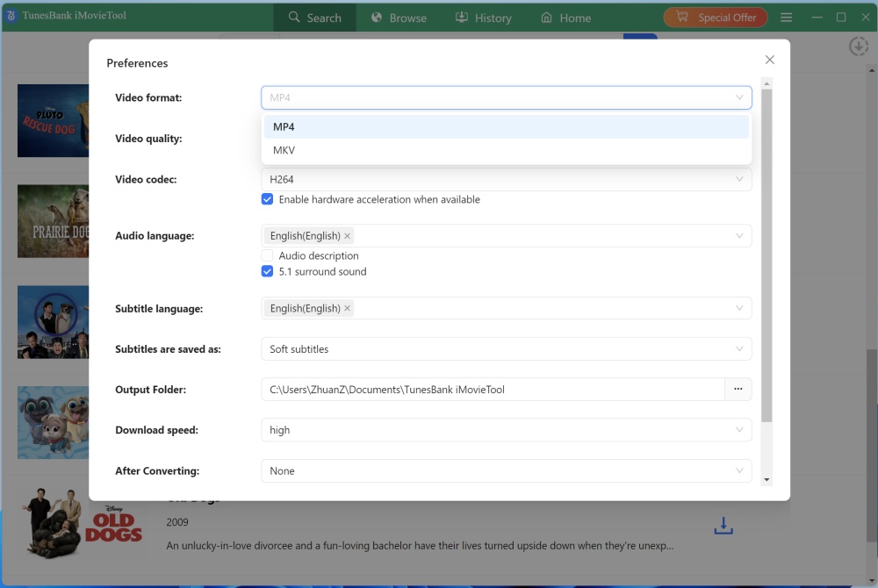Screen dimensions: 878x588
Task: Disable hardware acceleration checkbox
Action: click(268, 199)
